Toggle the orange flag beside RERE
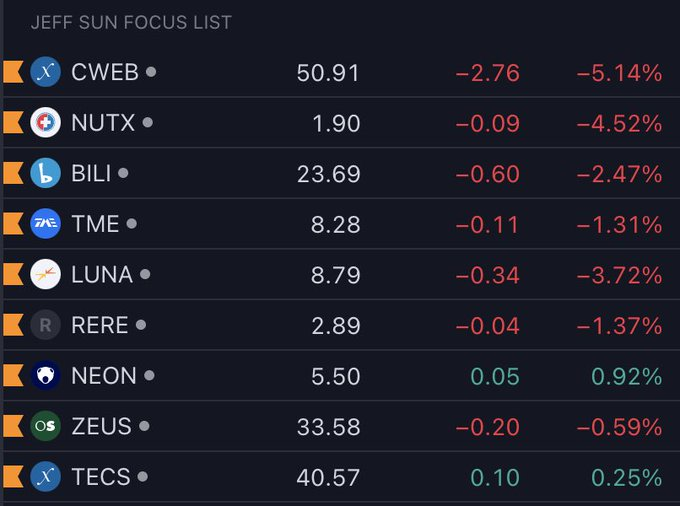 coord(13,325)
